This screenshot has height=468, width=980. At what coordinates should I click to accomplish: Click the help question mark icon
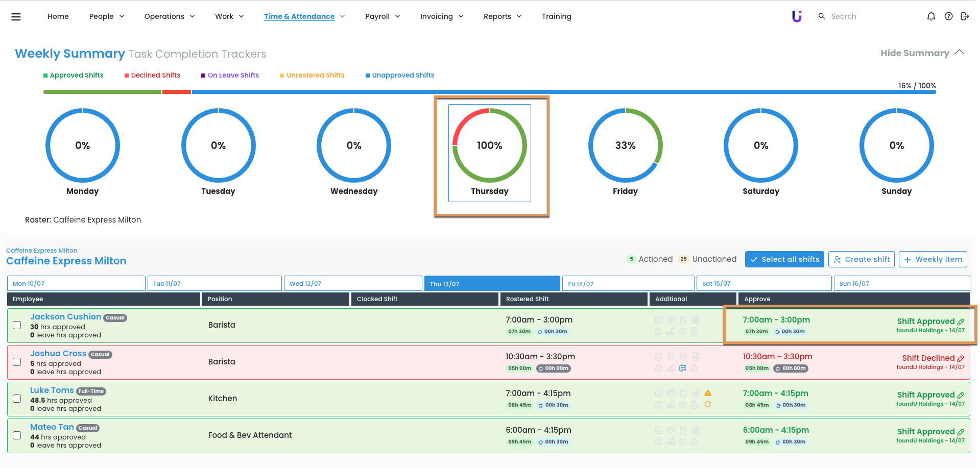(948, 16)
